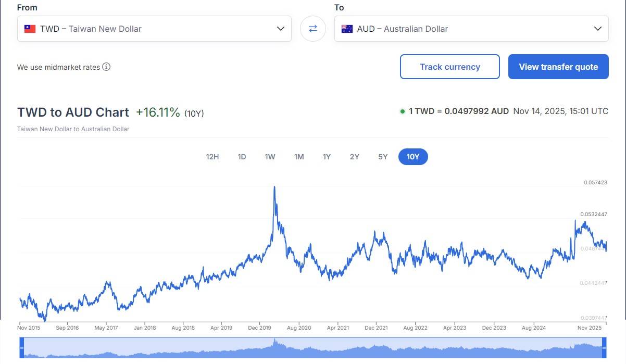626x364 pixels.
Task: Click the left range slider handle
Action: (22, 347)
